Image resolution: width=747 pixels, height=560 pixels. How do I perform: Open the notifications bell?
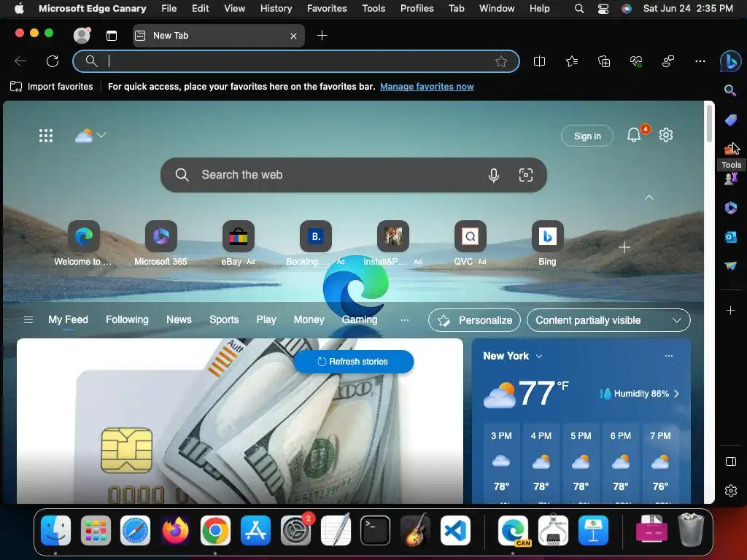(x=634, y=135)
